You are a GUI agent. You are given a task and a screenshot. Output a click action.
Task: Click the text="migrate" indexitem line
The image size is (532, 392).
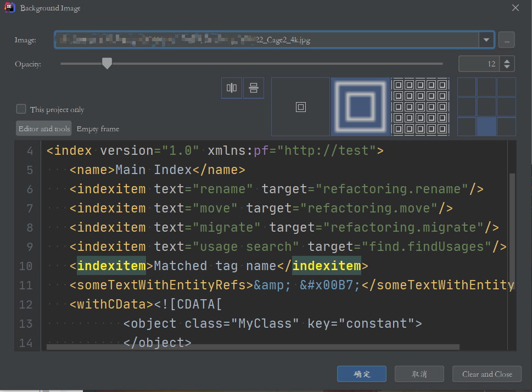click(284, 227)
